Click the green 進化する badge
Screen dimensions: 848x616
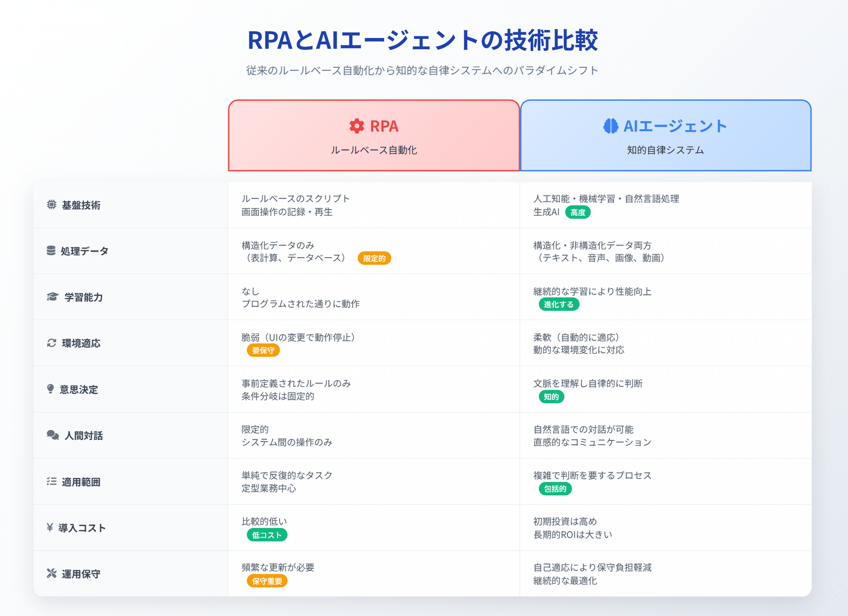click(x=558, y=304)
